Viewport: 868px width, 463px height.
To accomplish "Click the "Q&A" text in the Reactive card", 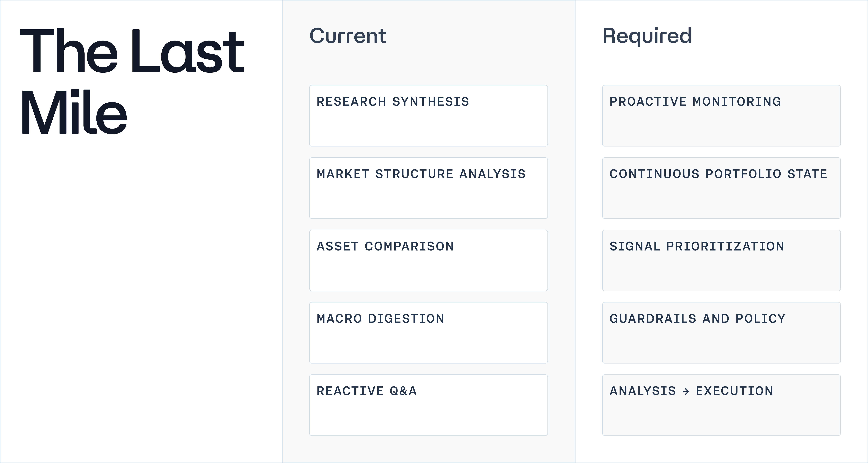I will pos(403,391).
